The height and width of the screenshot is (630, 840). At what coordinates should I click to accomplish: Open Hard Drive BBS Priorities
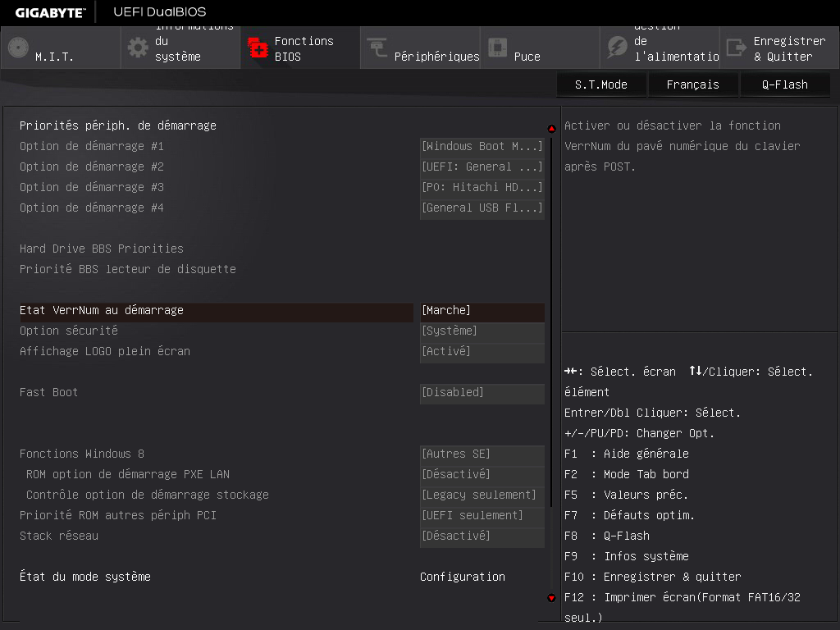(x=101, y=249)
